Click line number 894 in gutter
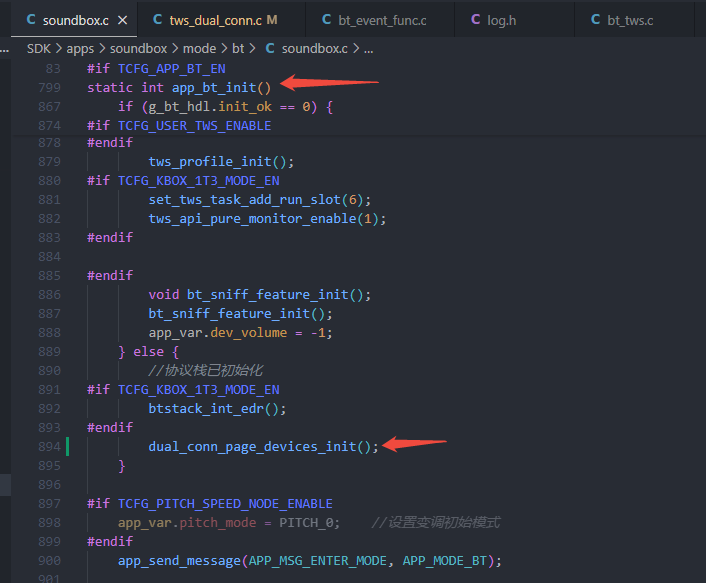Screen dimensions: 706x583 50,447
